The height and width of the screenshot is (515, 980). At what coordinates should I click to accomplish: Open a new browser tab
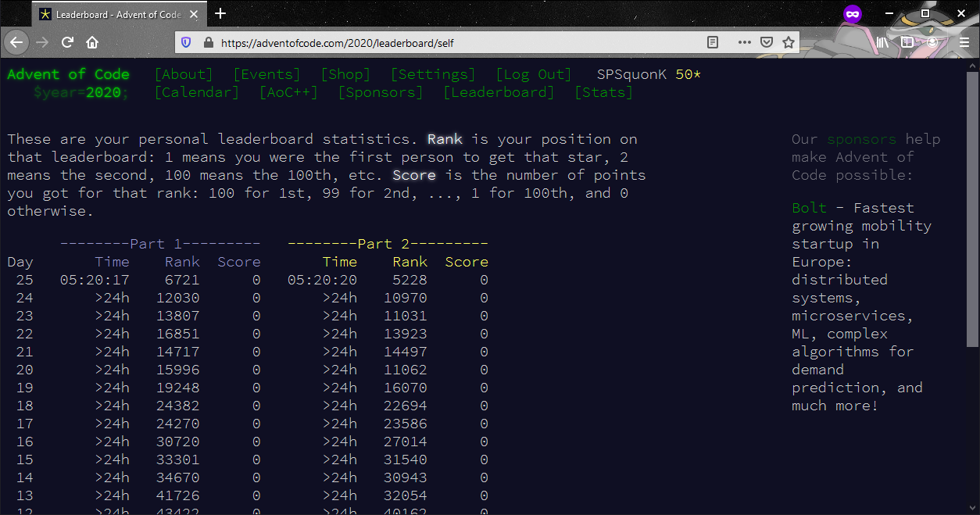click(x=220, y=13)
